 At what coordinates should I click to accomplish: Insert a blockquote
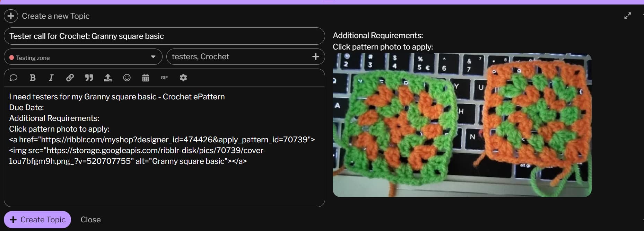pos(89,78)
